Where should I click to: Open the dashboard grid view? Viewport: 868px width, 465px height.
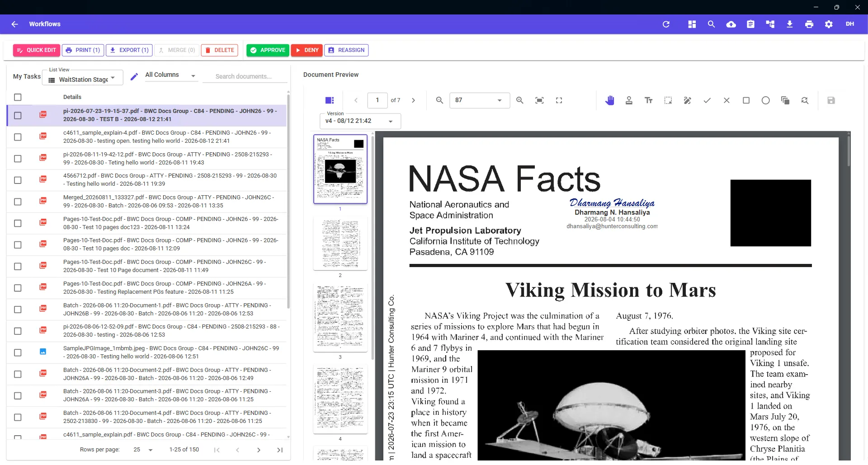692,24
